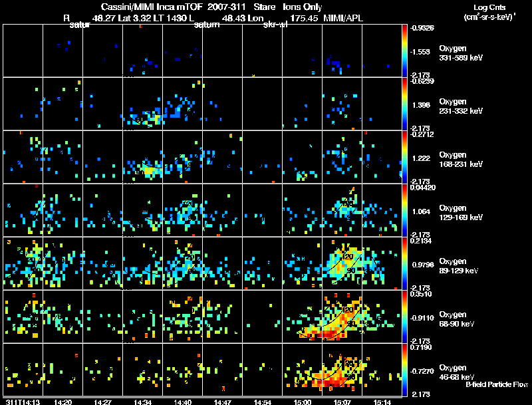Viewport: 532px width, 405px height.
Task: Click the '175.45' longitude value
Action: (x=304, y=18)
